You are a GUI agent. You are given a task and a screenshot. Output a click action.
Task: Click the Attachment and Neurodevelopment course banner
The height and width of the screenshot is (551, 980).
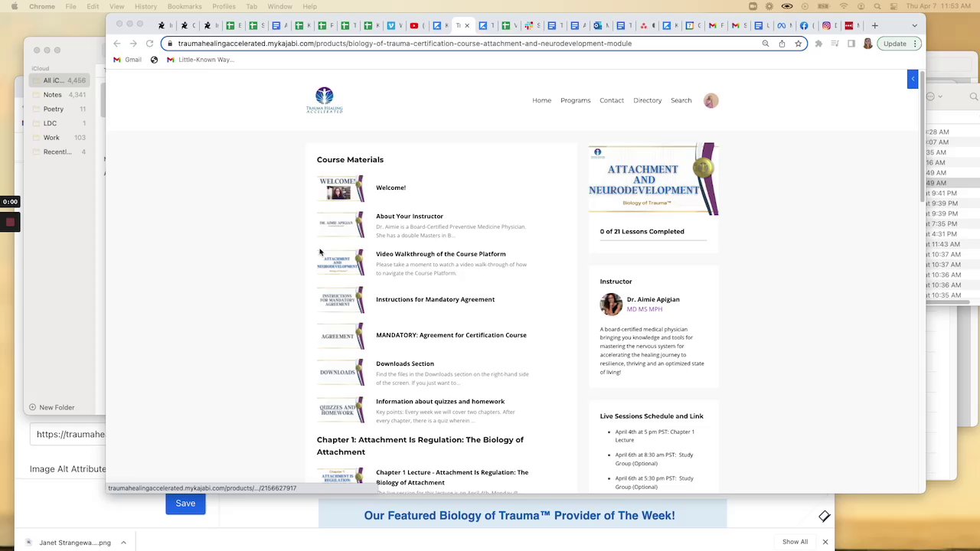(653, 179)
